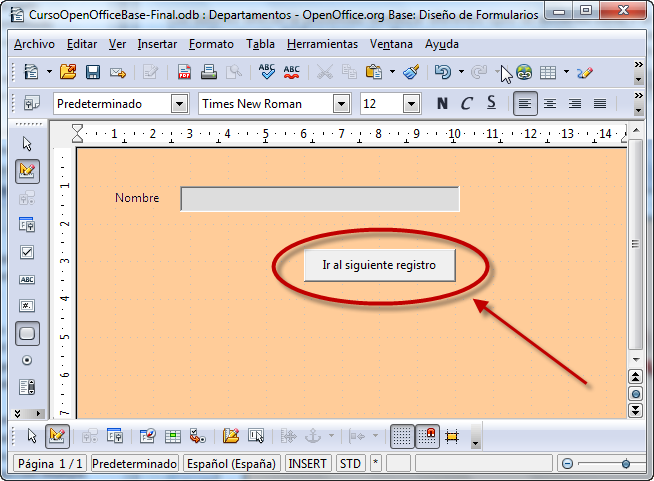Expand the Table insert arrow
The height and width of the screenshot is (481, 654).
[x=566, y=72]
